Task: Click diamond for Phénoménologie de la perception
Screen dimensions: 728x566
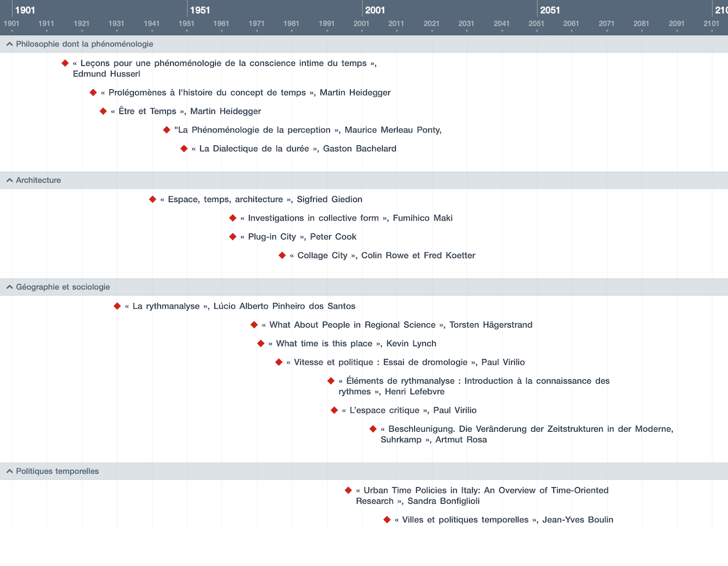Action: tap(166, 130)
